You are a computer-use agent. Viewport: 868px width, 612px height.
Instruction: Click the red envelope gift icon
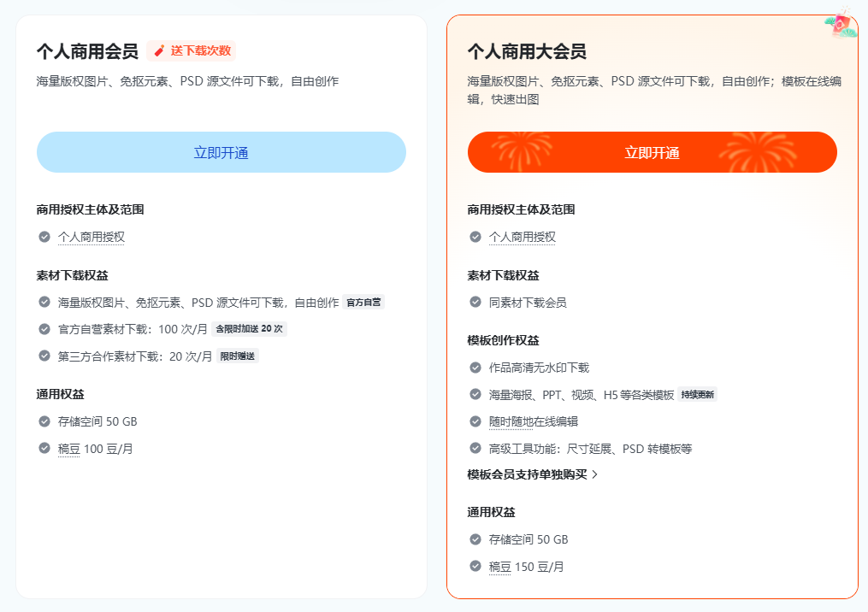tap(842, 23)
